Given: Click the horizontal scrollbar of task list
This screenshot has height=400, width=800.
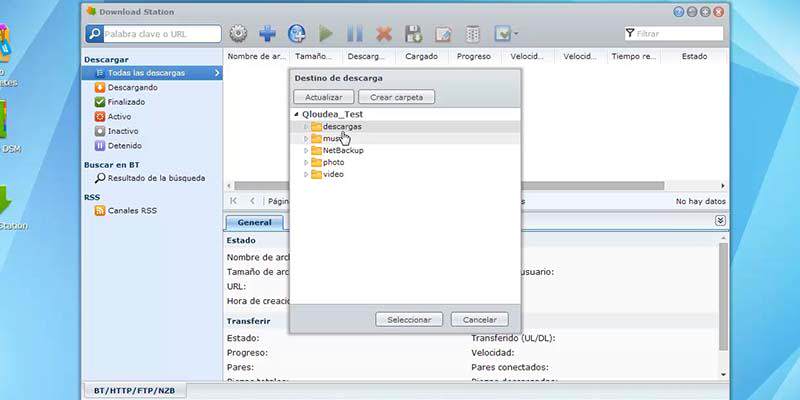Looking at the screenshot, I should pyautogui.click(x=449, y=186).
